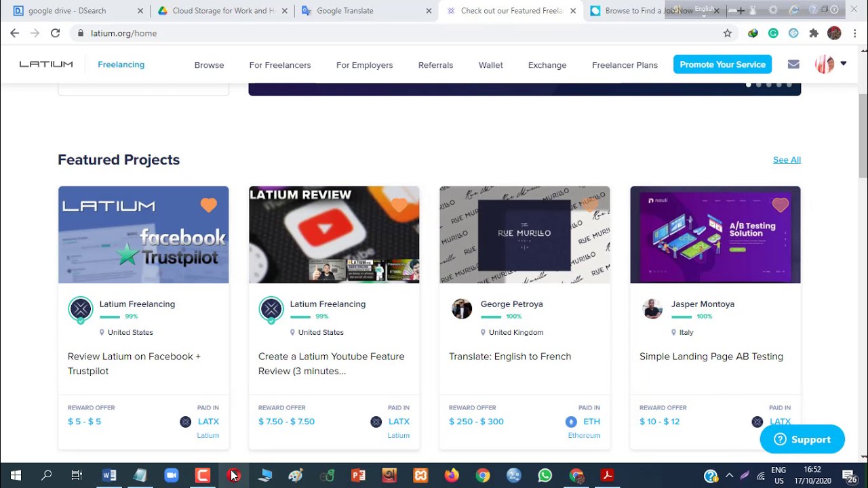Click the $ 250 - $ 300 reward
Viewport: 868px width, 488px height.
[476, 422]
